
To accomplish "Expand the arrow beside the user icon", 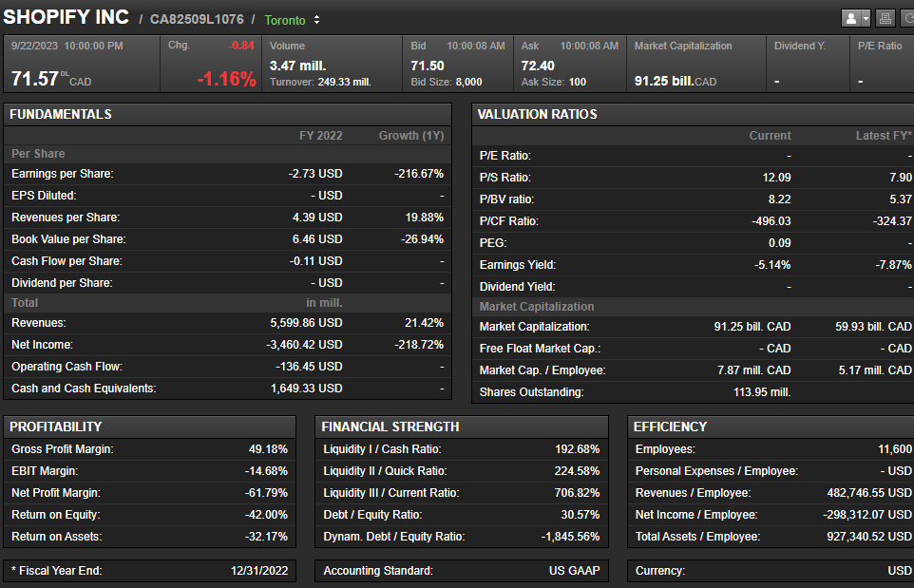I will pyautogui.click(x=866, y=19).
